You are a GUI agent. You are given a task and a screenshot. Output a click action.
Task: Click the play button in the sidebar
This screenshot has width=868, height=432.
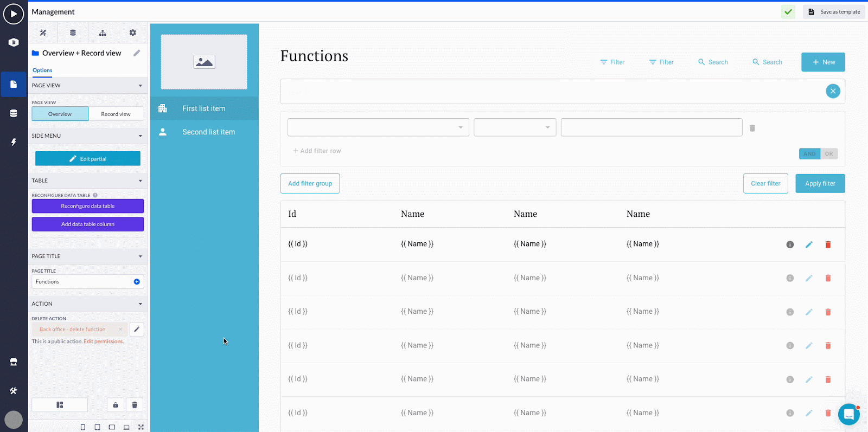(14, 14)
